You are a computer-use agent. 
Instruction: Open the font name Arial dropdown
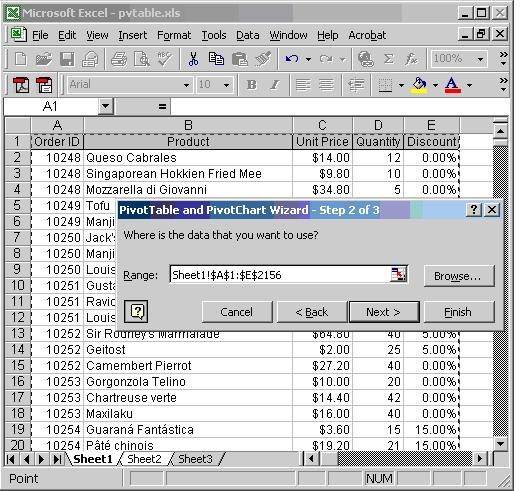186,85
